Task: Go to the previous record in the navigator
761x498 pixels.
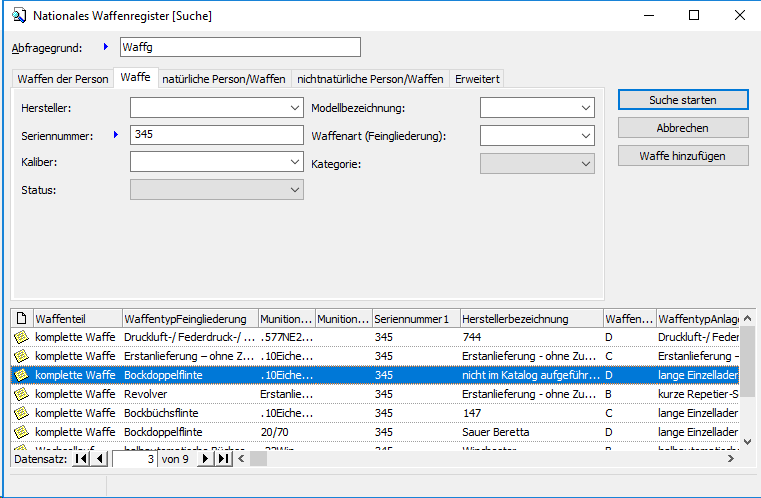Action: pos(99,459)
